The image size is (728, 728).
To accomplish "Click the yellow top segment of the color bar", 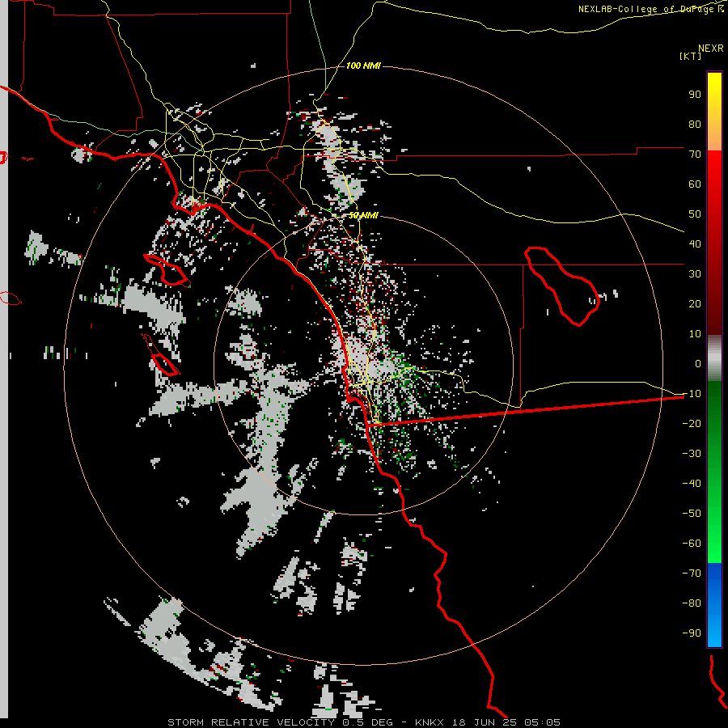I will point(714,111).
